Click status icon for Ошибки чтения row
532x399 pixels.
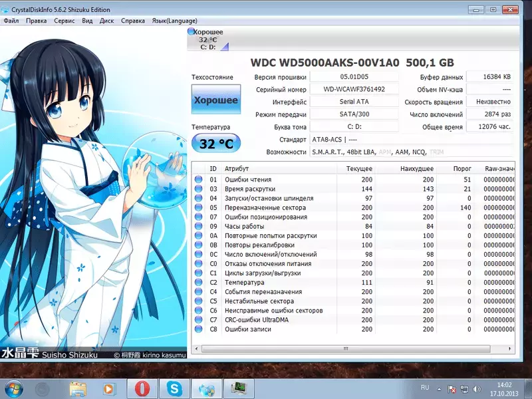(x=198, y=180)
